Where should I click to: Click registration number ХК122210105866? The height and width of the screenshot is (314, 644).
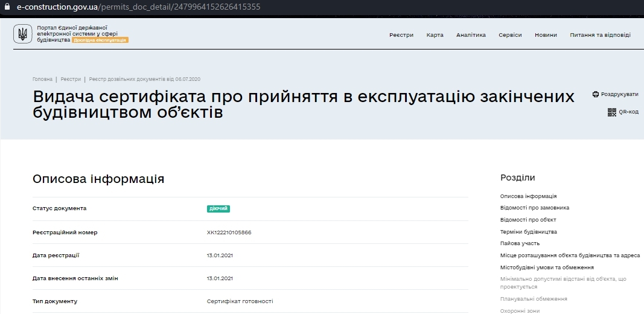point(229,232)
